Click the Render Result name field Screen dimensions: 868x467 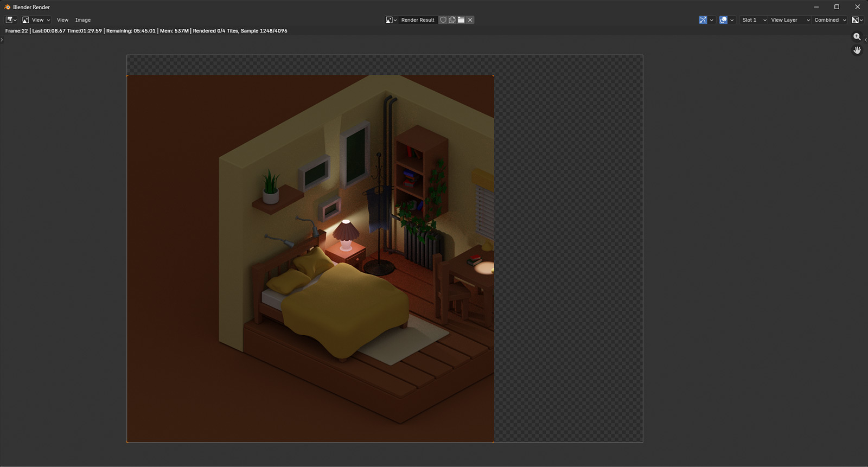(418, 20)
